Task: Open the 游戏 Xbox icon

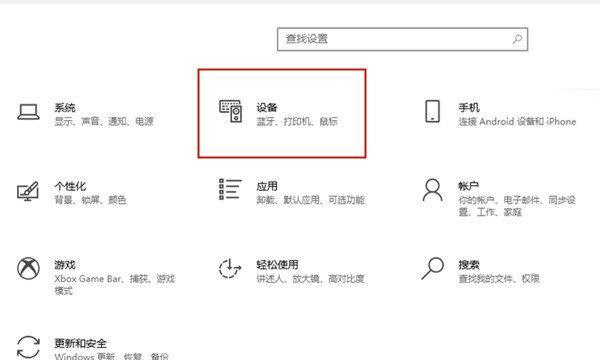Action: point(28,268)
